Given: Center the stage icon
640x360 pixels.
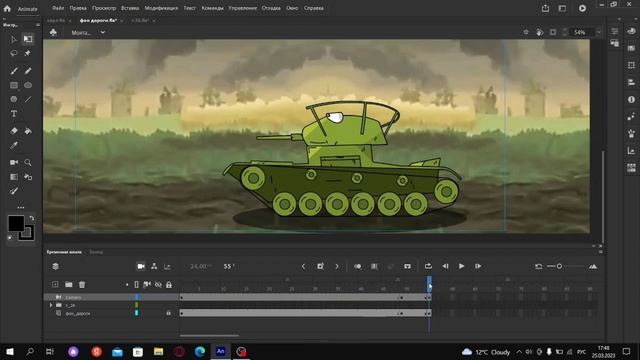Looking at the screenshot, I should click(x=526, y=32).
